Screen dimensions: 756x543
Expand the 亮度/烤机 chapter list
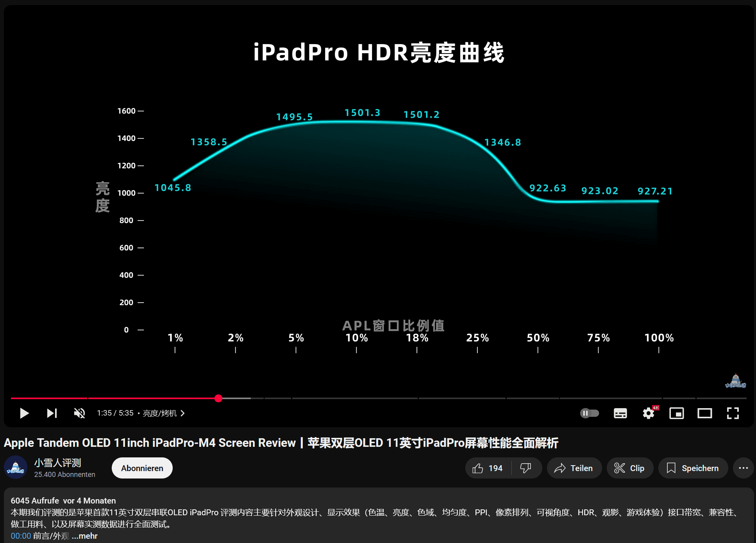164,413
